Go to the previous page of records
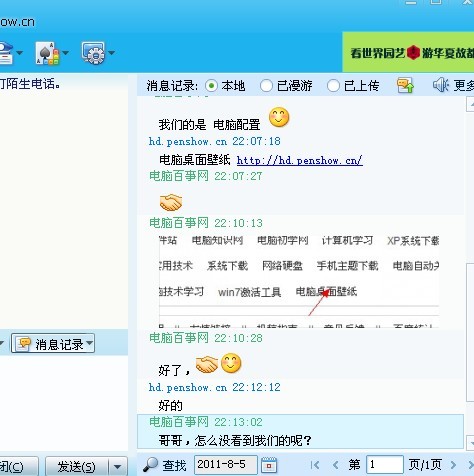This screenshot has height=476, width=474. 335,465
